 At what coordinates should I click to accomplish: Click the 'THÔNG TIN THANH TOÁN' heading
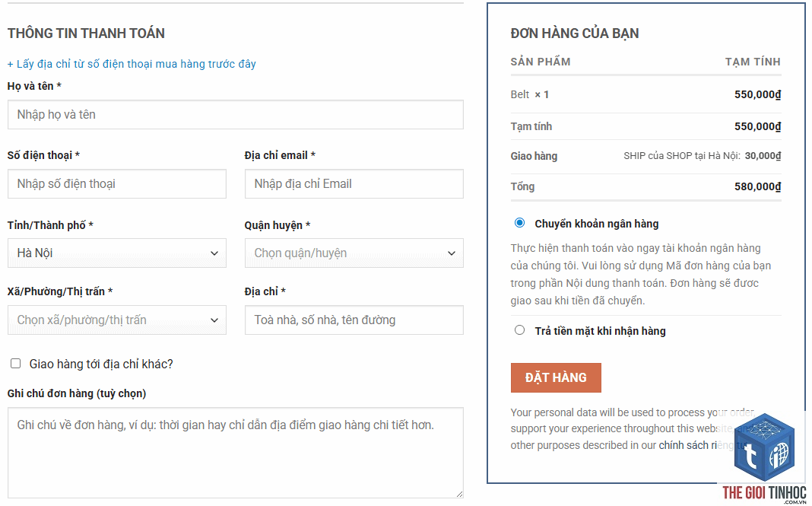(86, 33)
